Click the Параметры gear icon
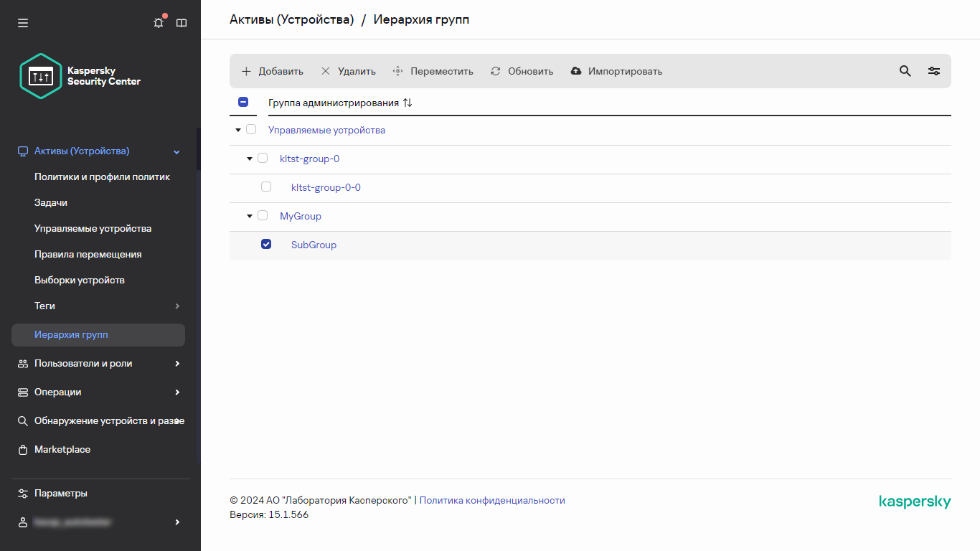 pos(22,493)
